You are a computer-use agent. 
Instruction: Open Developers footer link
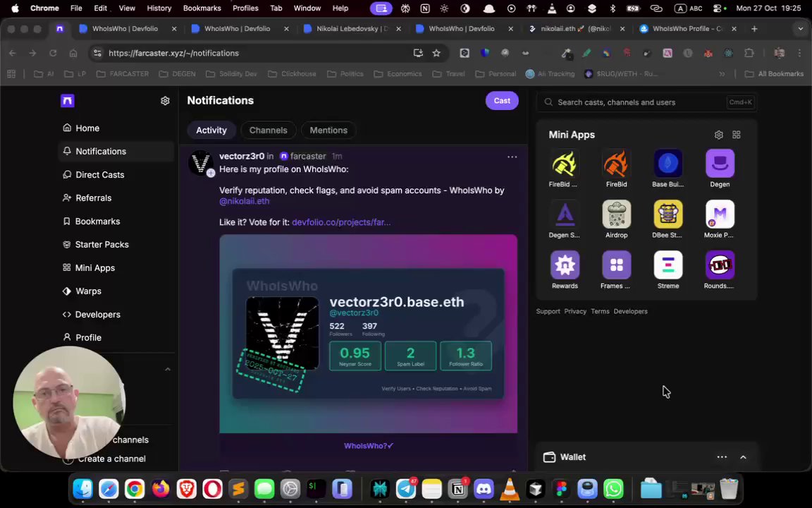click(x=630, y=312)
